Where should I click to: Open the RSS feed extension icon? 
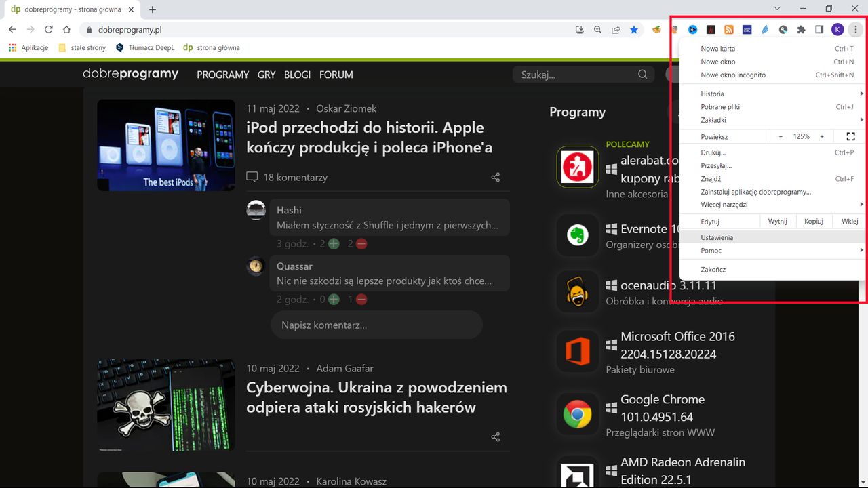tap(728, 29)
